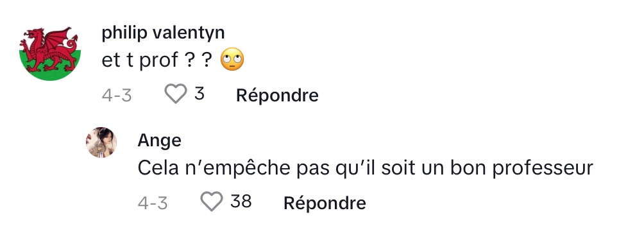The width and height of the screenshot is (644, 231).
Task: Select Ange's reply text about bon professeur
Action: click(x=366, y=169)
